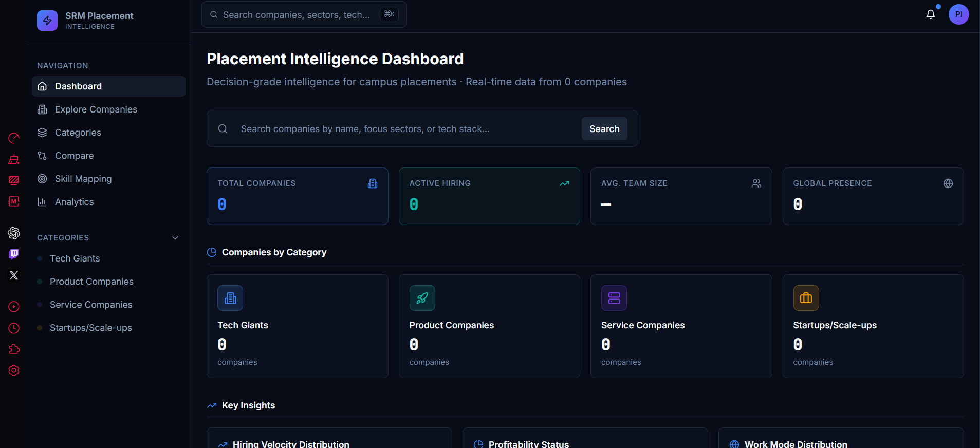Viewport: 980px width, 448px height.
Task: Select Tech Giants in sidebar categories
Action: pos(108,258)
